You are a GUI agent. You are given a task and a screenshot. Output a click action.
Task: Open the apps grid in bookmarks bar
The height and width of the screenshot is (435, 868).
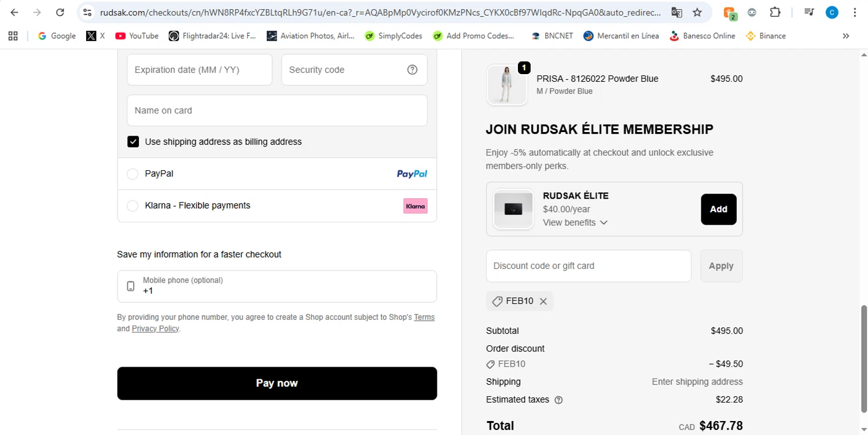(13, 36)
